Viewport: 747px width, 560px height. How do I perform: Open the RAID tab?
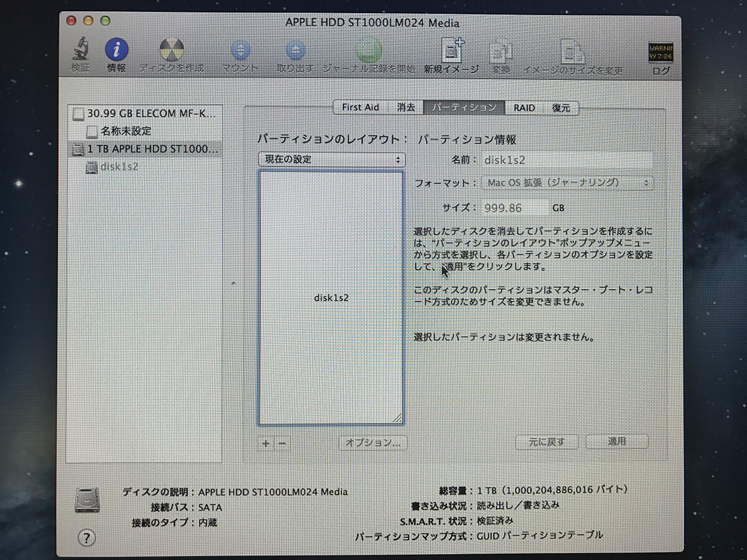(x=524, y=108)
